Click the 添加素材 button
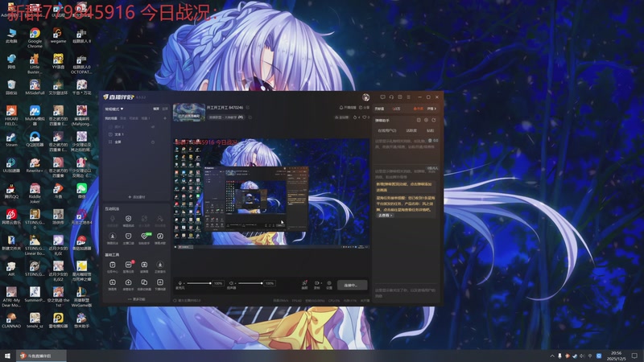This screenshot has height=362, width=644. click(x=136, y=197)
